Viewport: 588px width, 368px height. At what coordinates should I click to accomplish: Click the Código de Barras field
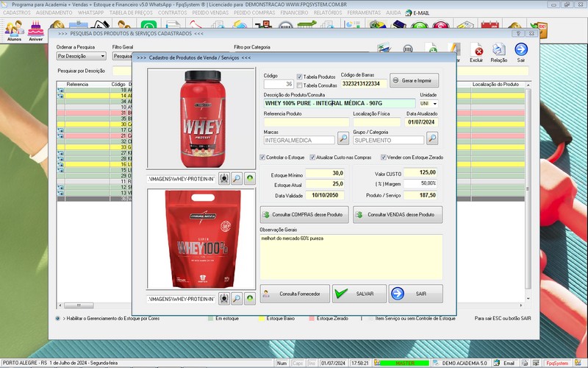click(363, 84)
